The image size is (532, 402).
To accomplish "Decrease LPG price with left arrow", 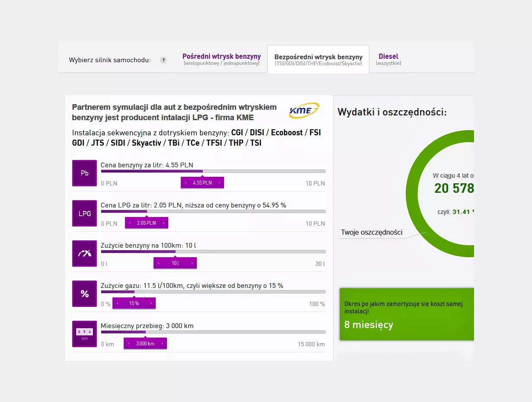I will point(130,223).
